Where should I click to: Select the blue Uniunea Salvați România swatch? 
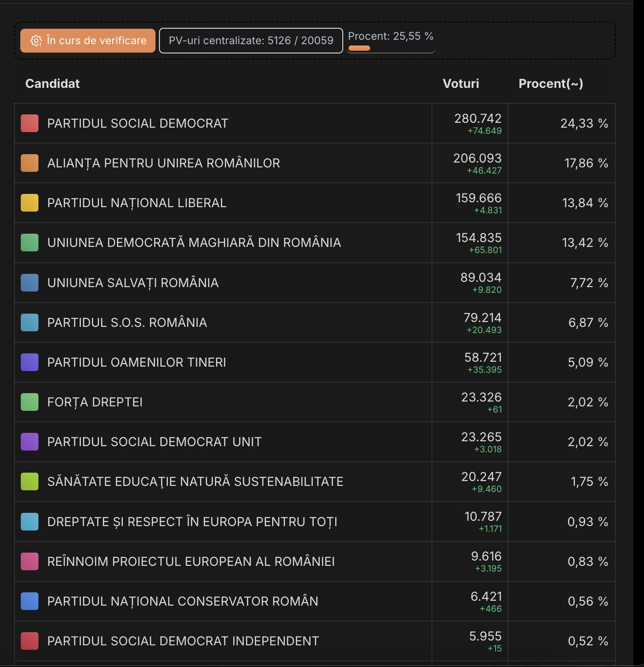30,283
